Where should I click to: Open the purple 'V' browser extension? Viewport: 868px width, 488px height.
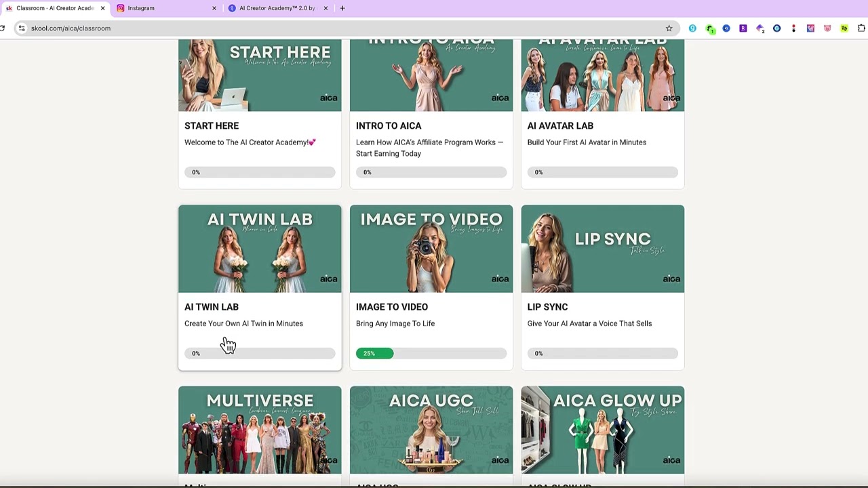[x=810, y=28]
